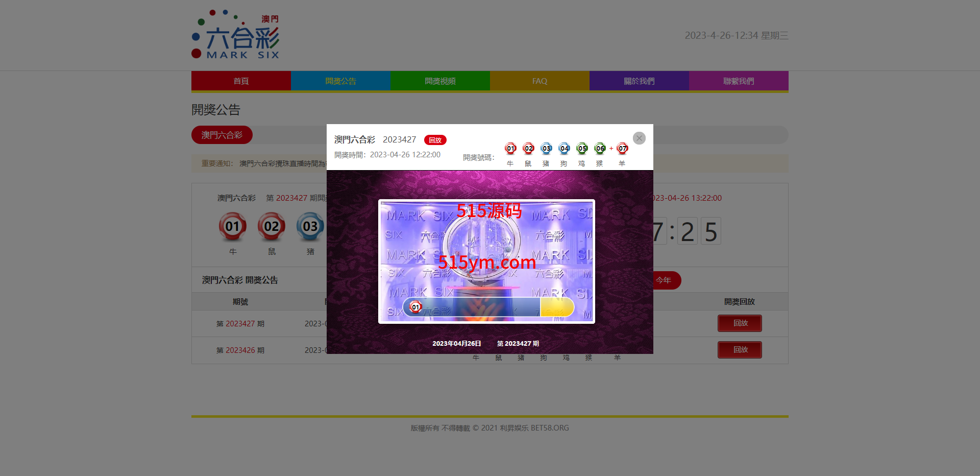Click the lottery drawing video frame
The image size is (980, 476).
pyautogui.click(x=486, y=261)
